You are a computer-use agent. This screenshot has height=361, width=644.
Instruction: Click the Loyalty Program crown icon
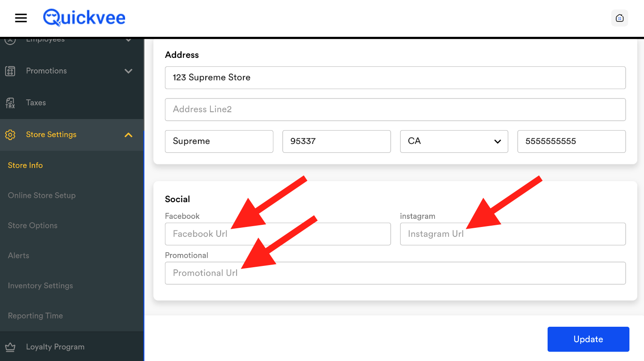point(10,347)
